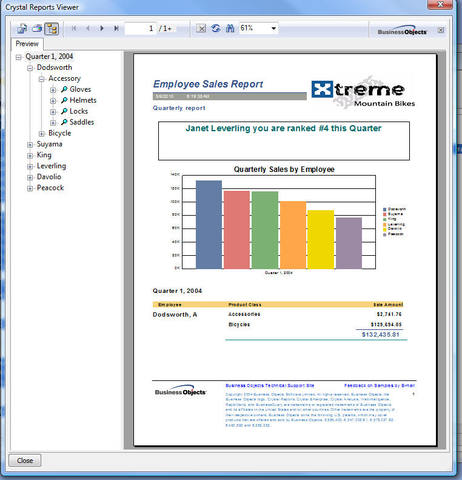Open the Business Objects Technical Support Site link

[x=270, y=385]
